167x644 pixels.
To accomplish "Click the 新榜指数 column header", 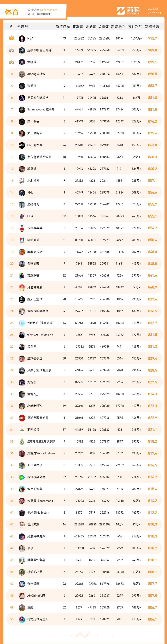I will tap(152, 26).
